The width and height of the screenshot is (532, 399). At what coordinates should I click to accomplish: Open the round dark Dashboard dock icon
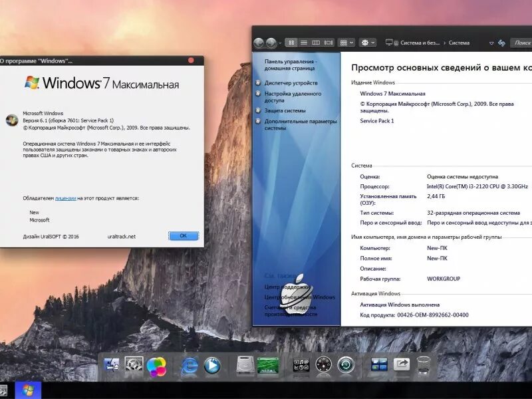click(x=323, y=365)
